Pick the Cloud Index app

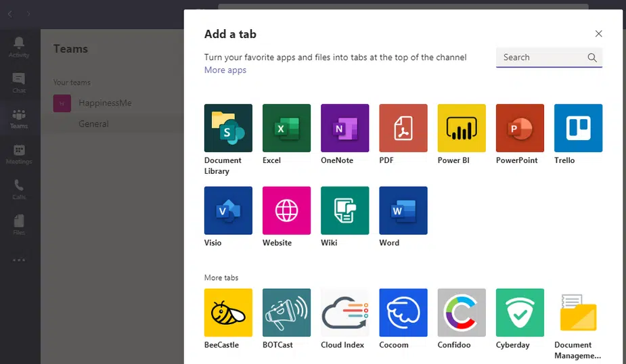coord(344,313)
